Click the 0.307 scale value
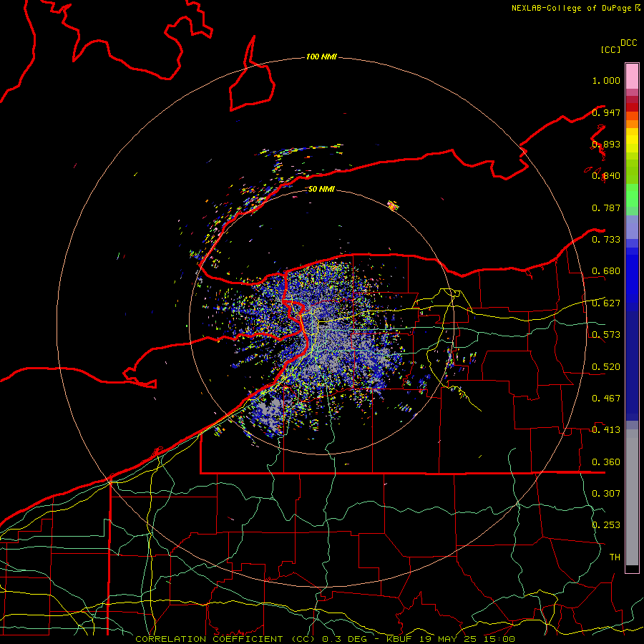This screenshot has height=644, width=644. pos(606,493)
